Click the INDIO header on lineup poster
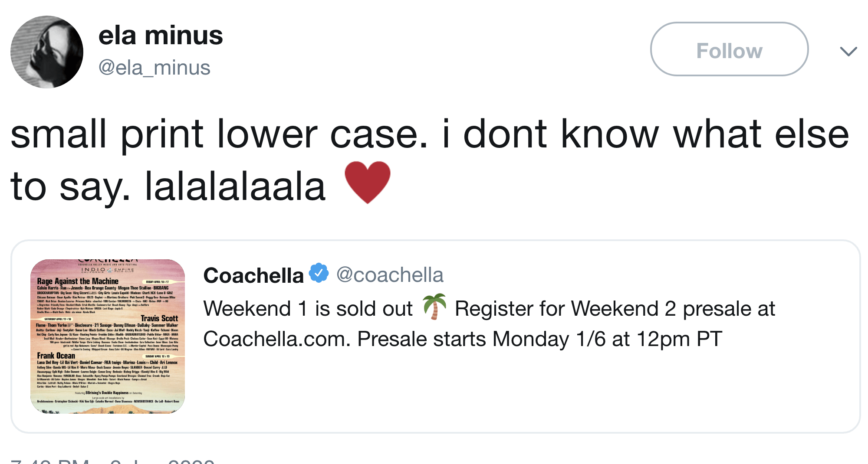868x464 pixels. click(93, 270)
